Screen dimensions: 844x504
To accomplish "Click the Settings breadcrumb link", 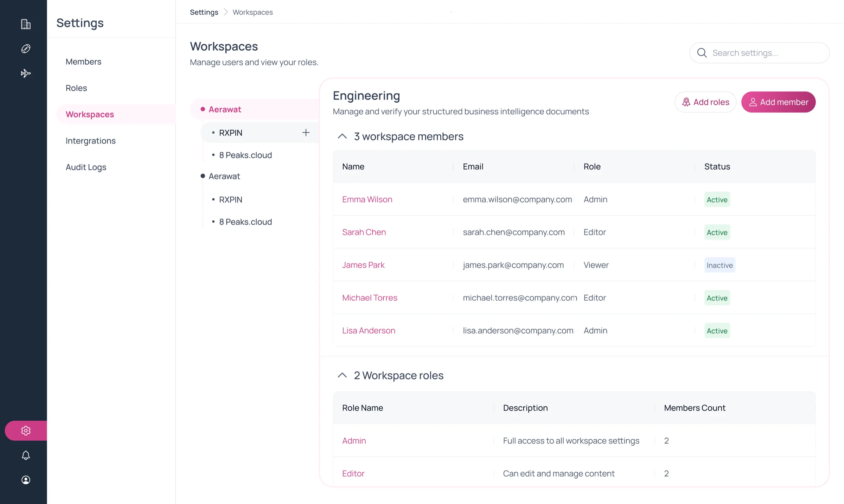I will coord(204,12).
